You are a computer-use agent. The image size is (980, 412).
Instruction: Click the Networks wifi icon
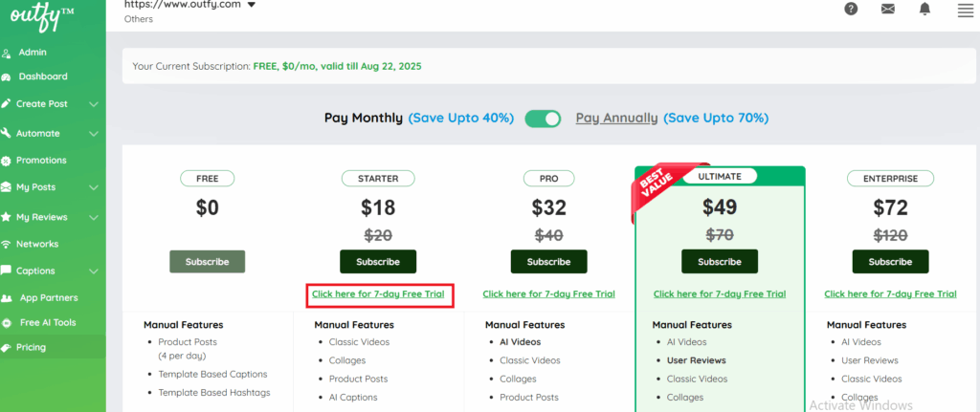(8, 245)
